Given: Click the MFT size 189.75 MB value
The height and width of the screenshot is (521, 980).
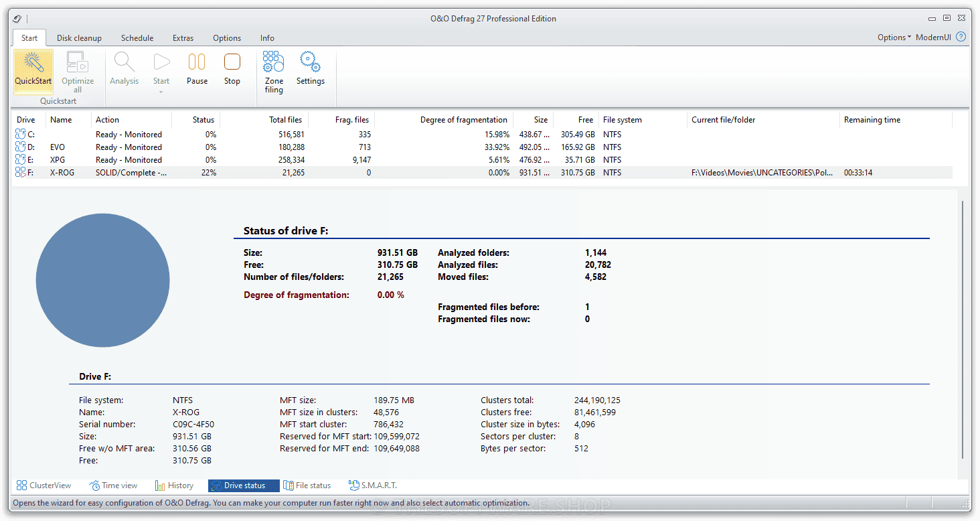Looking at the screenshot, I should [394, 400].
